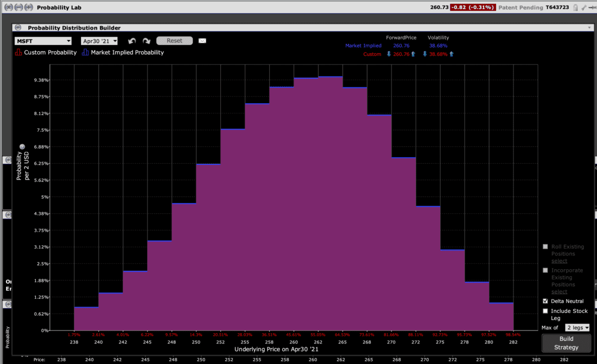Open the MSFT symbol dropdown

[43, 41]
